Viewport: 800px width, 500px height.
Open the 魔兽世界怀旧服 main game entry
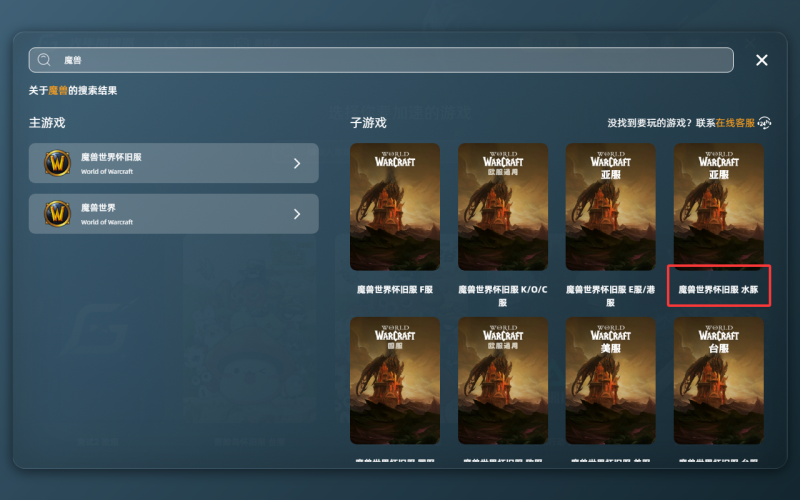click(x=173, y=163)
